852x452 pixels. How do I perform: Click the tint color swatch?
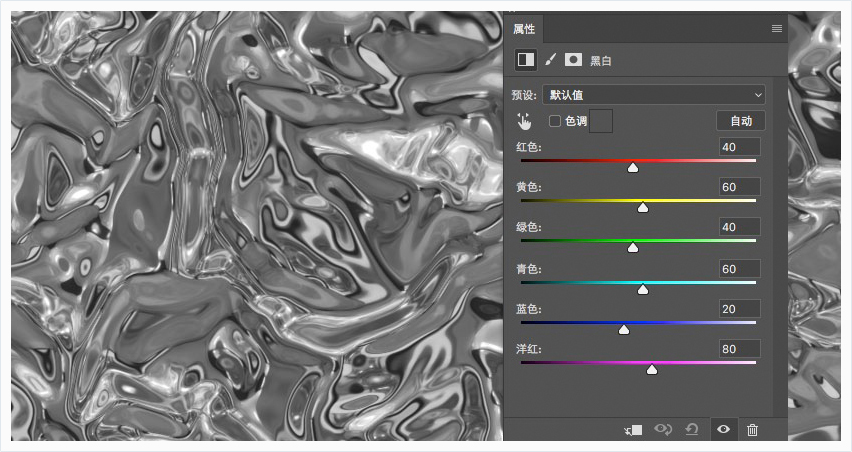point(601,121)
